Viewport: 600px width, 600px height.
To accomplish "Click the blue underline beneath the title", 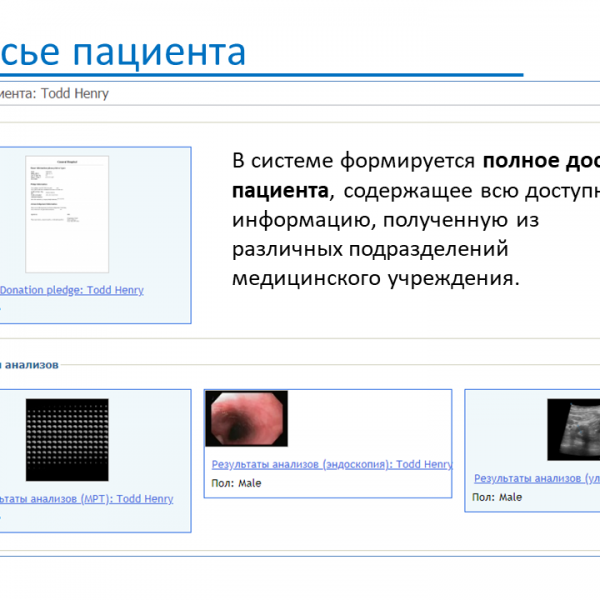I will coord(260,75).
